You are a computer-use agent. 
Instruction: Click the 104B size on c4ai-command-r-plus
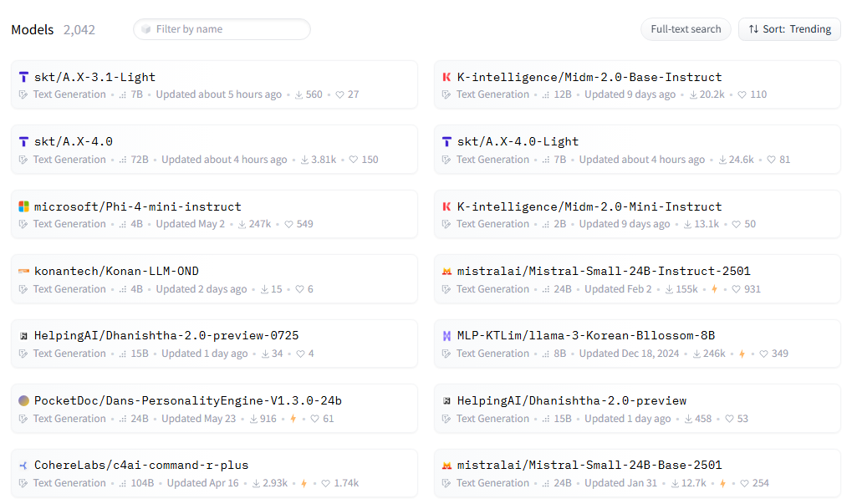[142, 483]
